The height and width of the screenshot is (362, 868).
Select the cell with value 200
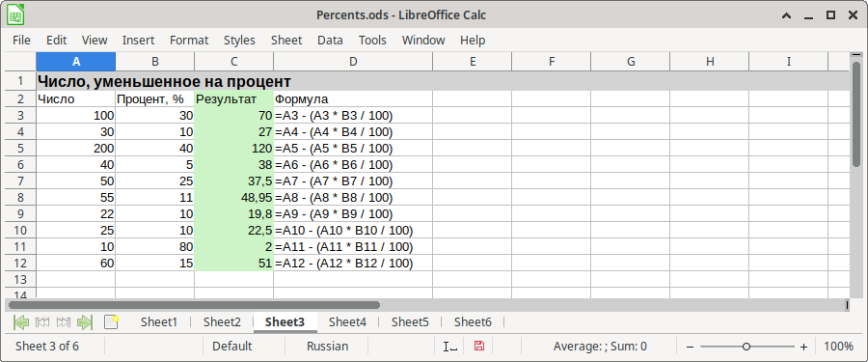pyautogui.click(x=76, y=149)
